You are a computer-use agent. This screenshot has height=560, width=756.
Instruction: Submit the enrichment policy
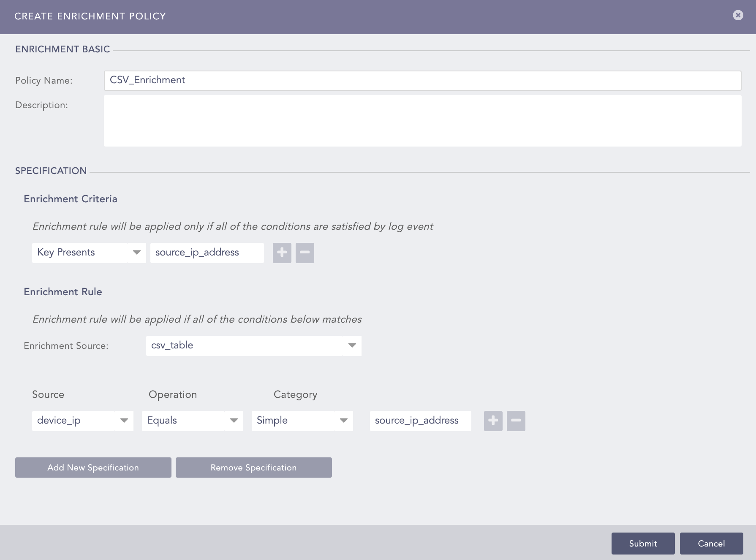point(643,544)
